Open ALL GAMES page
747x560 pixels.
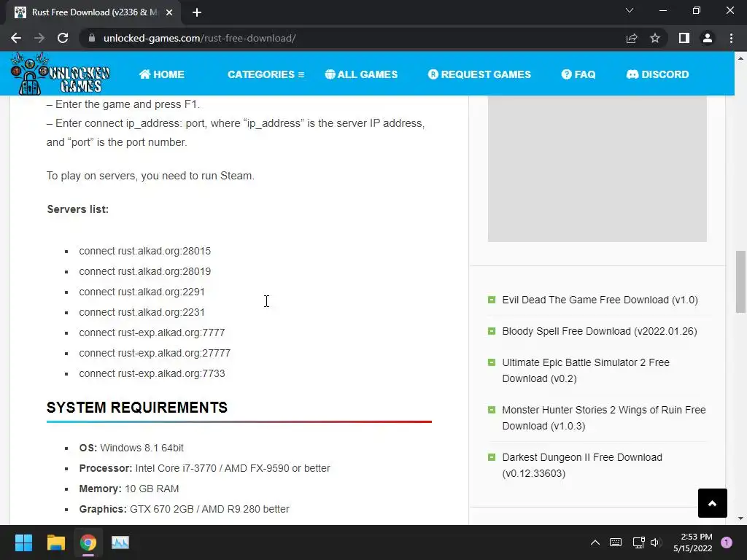point(361,74)
